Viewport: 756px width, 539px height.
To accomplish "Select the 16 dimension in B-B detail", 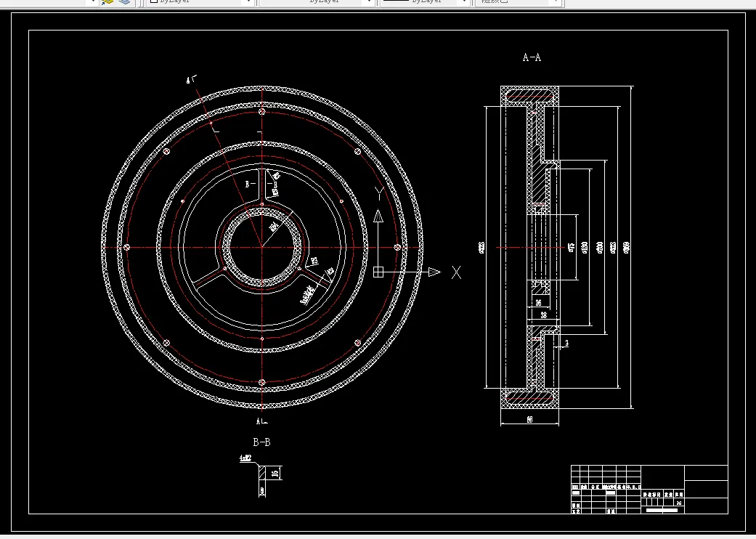I will click(275, 473).
